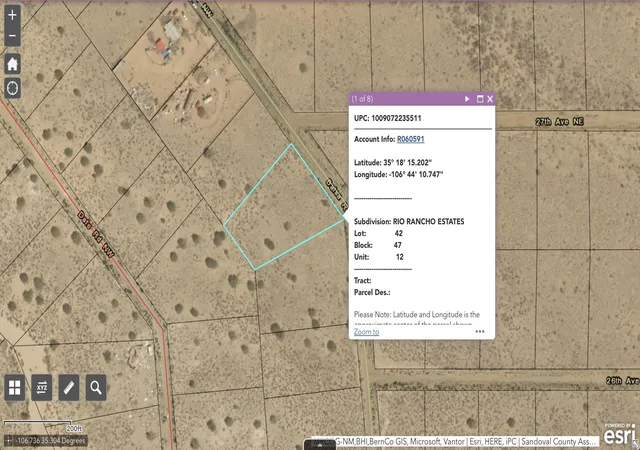Click Subdivision RIO RANCHO ESTATES text
The height and width of the screenshot is (450, 640).
tap(409, 221)
